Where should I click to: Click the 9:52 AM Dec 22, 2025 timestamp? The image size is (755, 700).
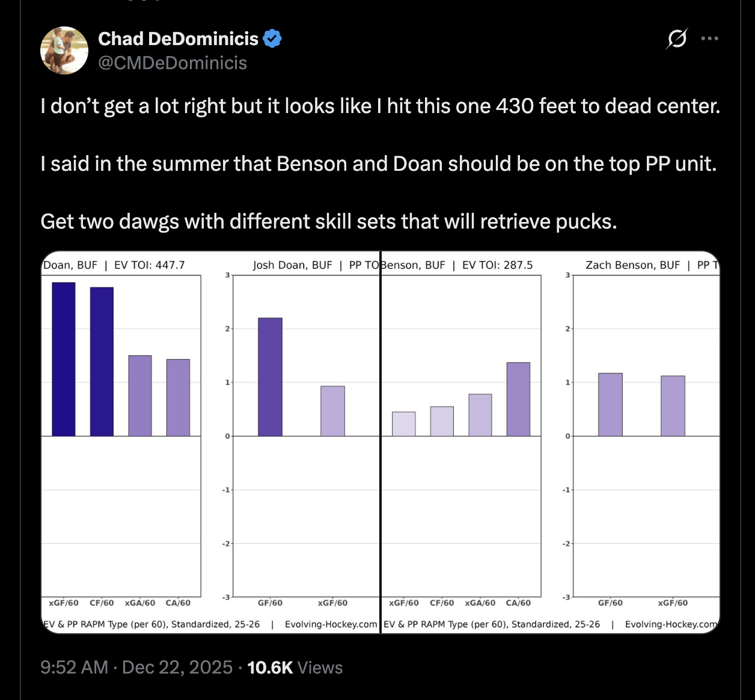tap(136, 668)
